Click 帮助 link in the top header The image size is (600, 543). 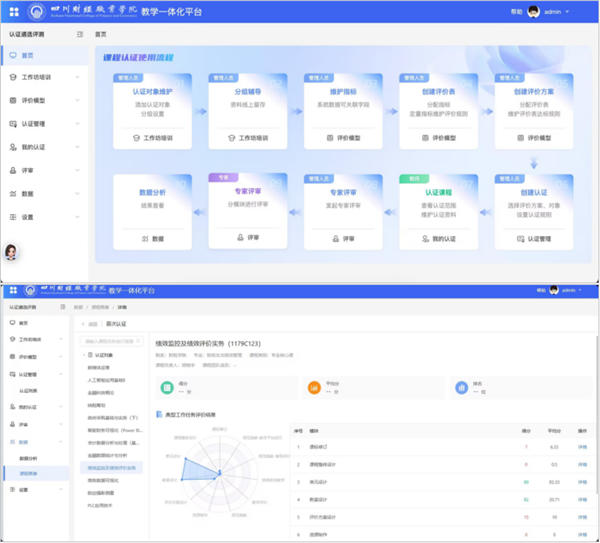pyautogui.click(x=515, y=11)
